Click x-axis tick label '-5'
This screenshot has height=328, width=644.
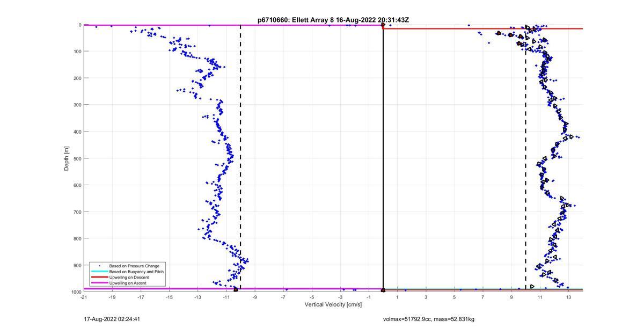tap(312, 297)
